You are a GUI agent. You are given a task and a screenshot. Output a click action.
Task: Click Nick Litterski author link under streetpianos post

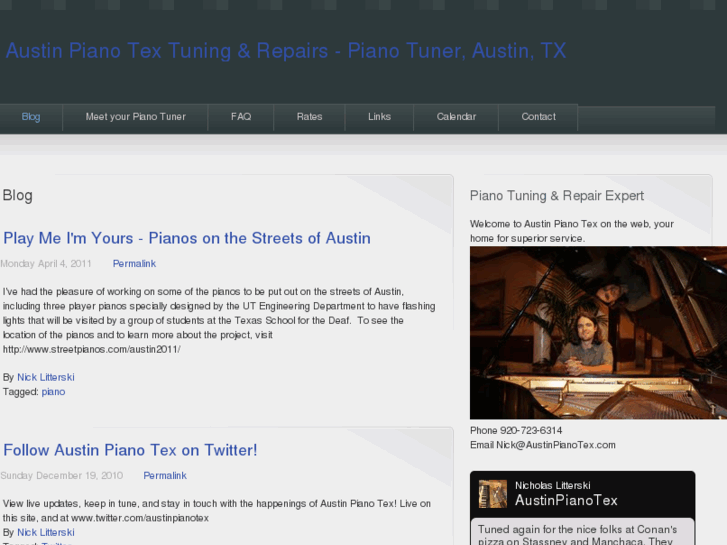click(x=45, y=377)
